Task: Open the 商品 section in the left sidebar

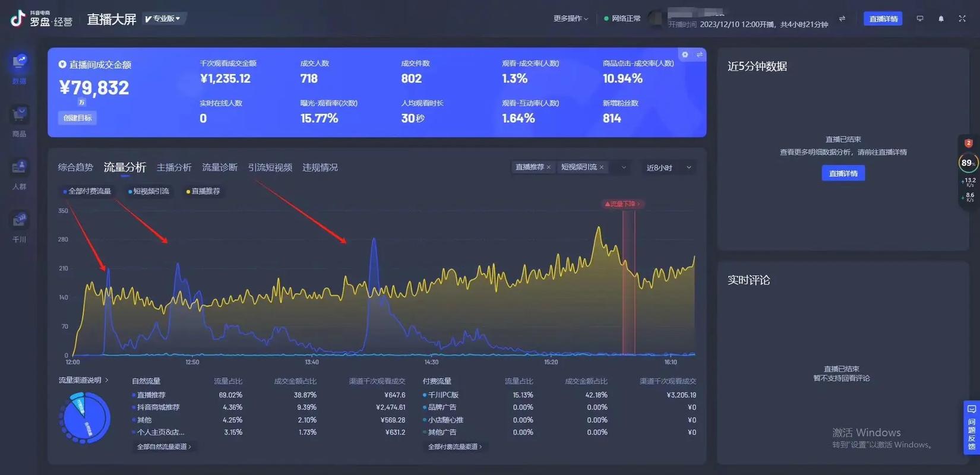Action: (x=19, y=122)
